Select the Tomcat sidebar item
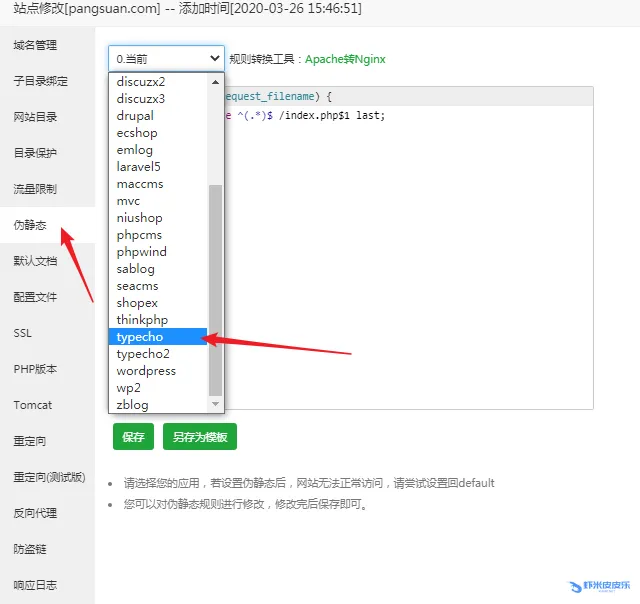640x604 pixels. 33,405
